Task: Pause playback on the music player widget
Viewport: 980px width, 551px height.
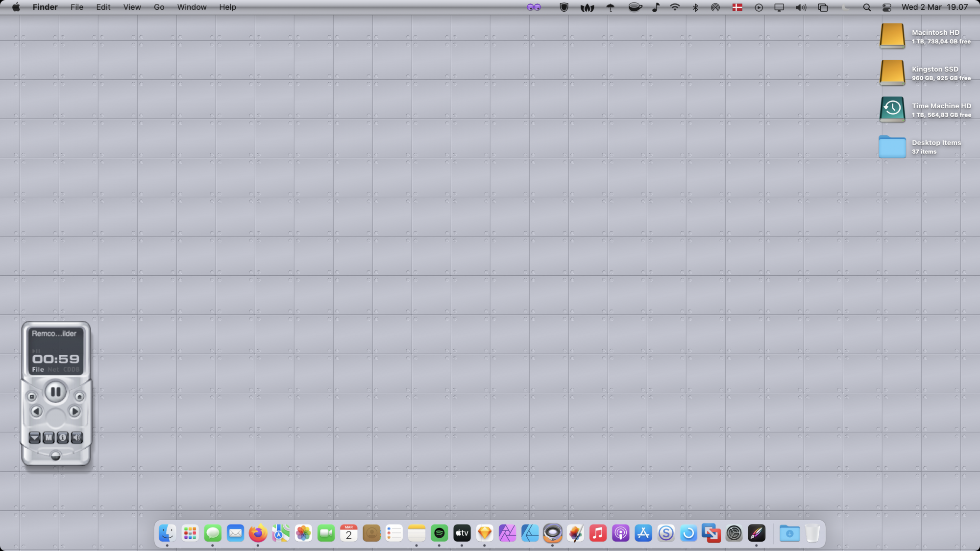Action: pos(55,392)
